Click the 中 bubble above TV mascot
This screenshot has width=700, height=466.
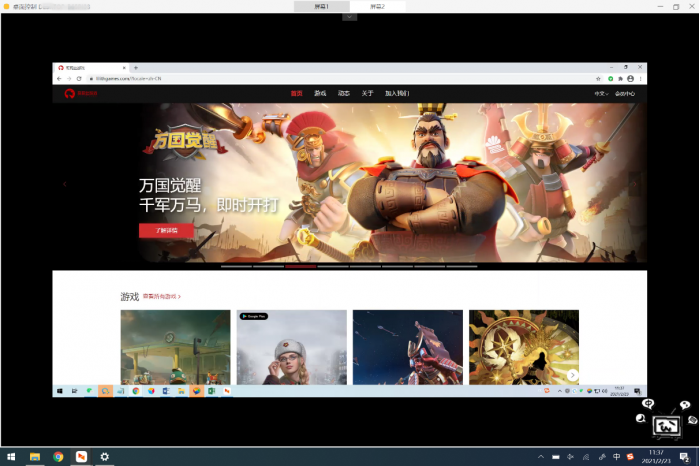click(x=648, y=404)
